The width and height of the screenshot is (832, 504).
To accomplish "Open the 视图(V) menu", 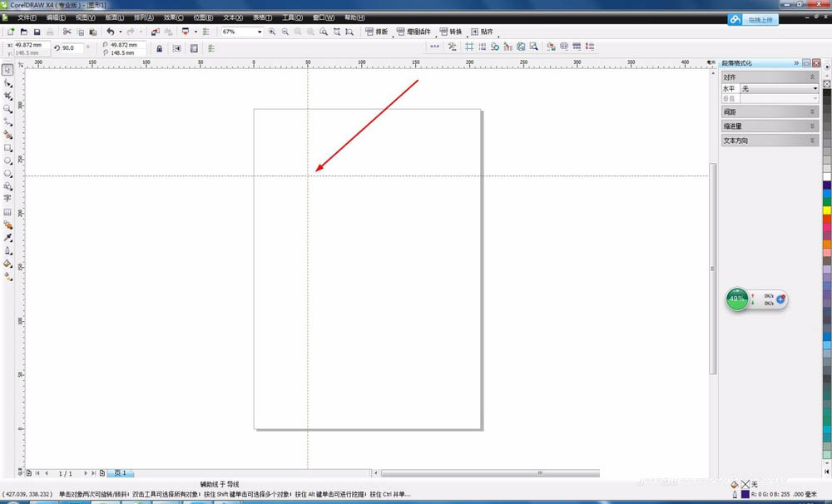I will tap(86, 17).
